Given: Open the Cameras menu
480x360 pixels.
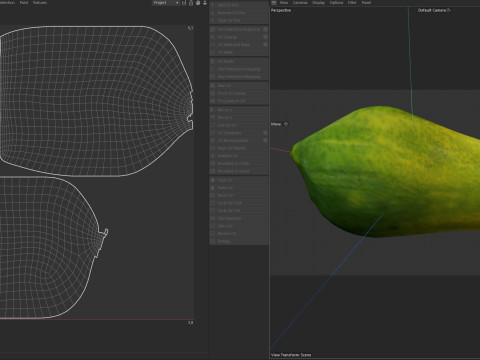Looking at the screenshot, I should 300,3.
